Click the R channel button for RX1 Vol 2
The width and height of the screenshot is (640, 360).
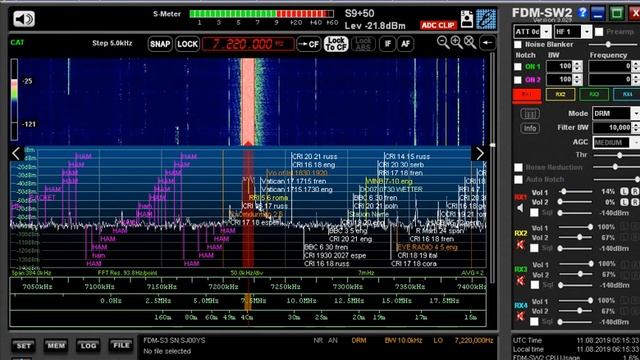(x=635, y=202)
